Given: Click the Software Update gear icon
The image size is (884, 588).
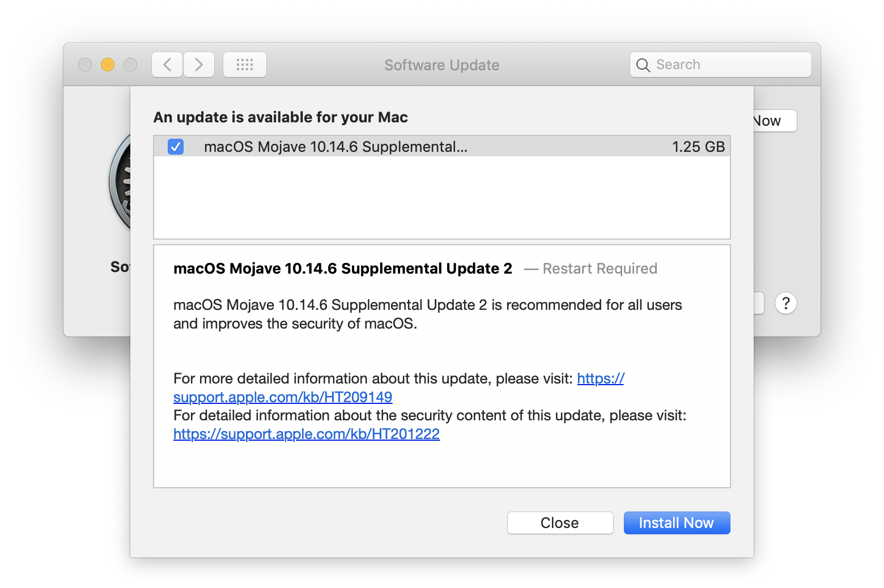Looking at the screenshot, I should [120, 182].
